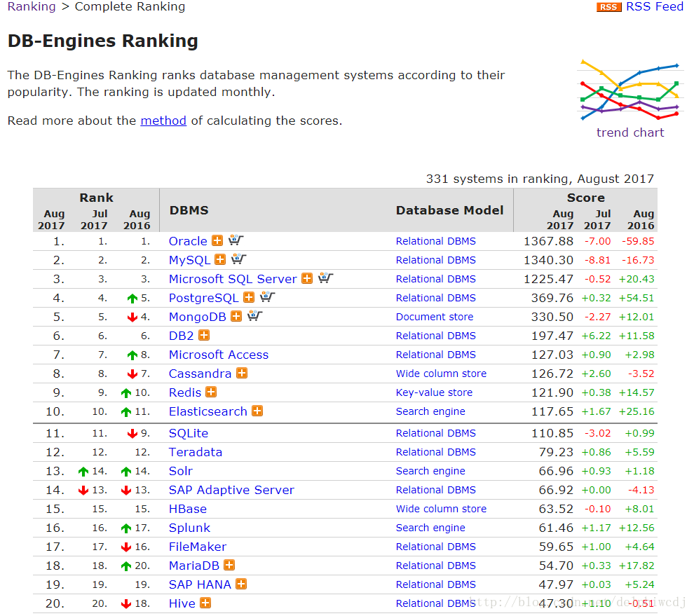Click the plus icon beside Redis

click(211, 392)
